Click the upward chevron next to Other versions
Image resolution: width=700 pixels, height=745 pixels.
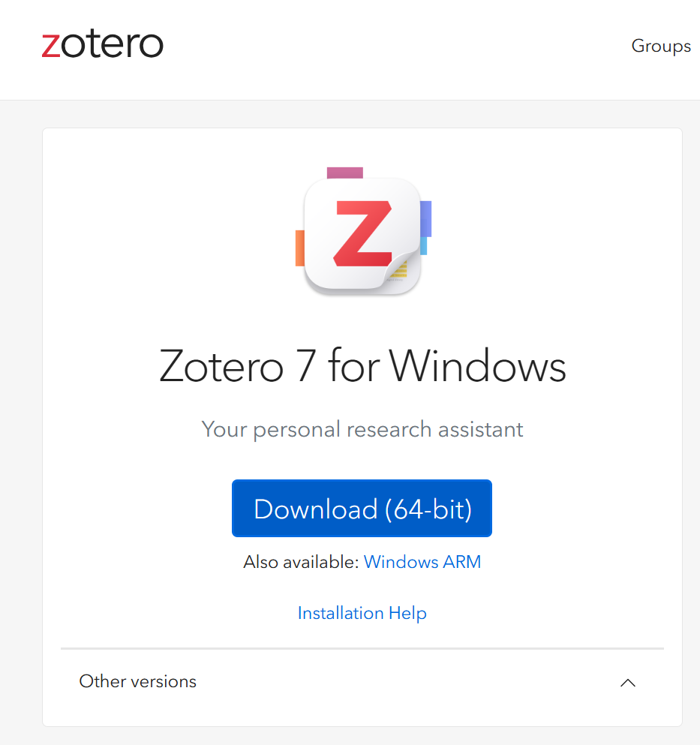[x=628, y=683]
